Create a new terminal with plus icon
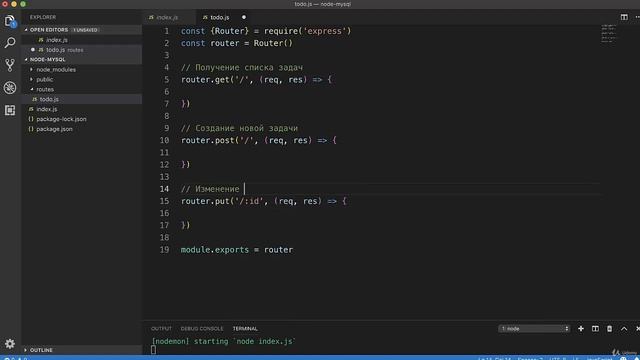640x360 pixels. tap(580, 329)
